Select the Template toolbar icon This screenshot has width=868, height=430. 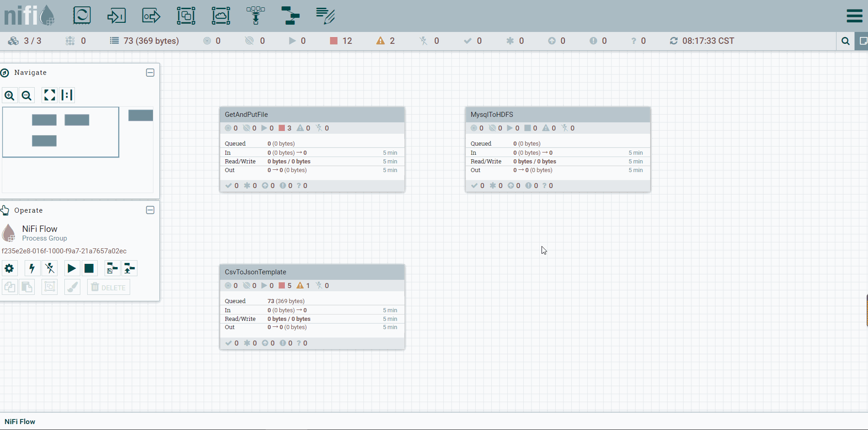click(290, 16)
